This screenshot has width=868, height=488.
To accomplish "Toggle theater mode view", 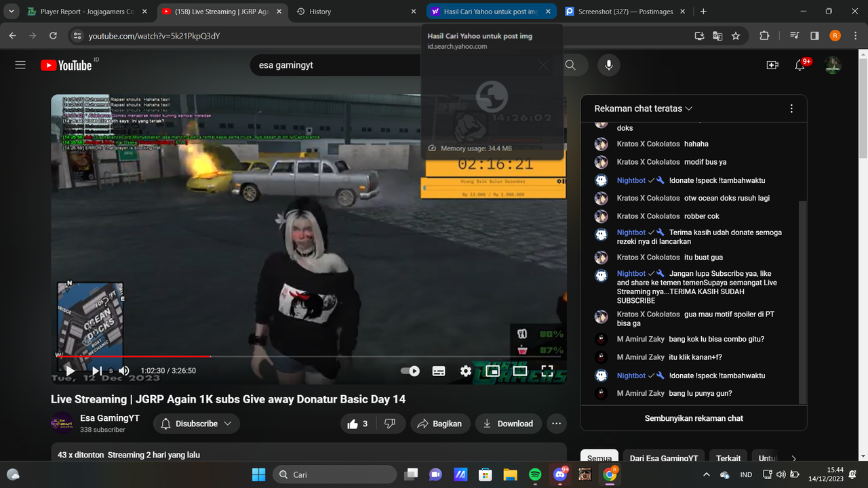I will pyautogui.click(x=520, y=371).
